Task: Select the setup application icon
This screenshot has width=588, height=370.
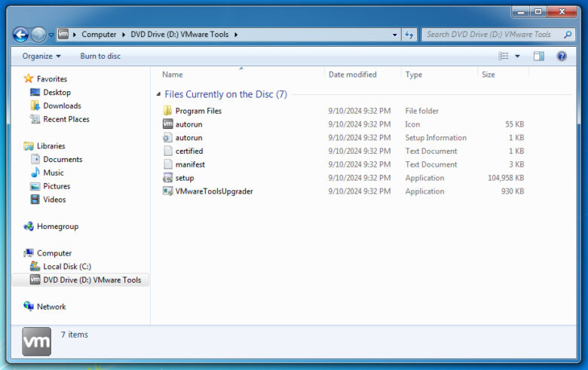Action: 167,178
